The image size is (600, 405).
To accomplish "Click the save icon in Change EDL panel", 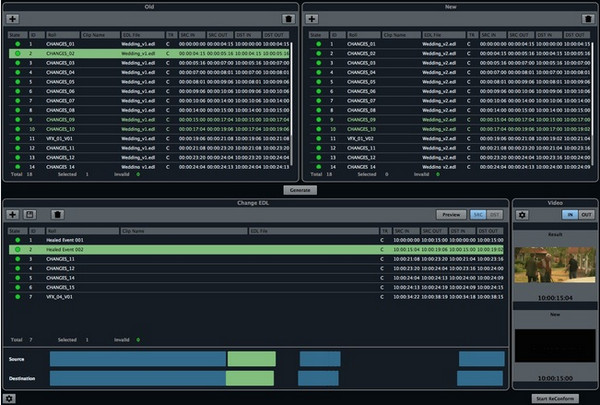I will tap(31, 214).
